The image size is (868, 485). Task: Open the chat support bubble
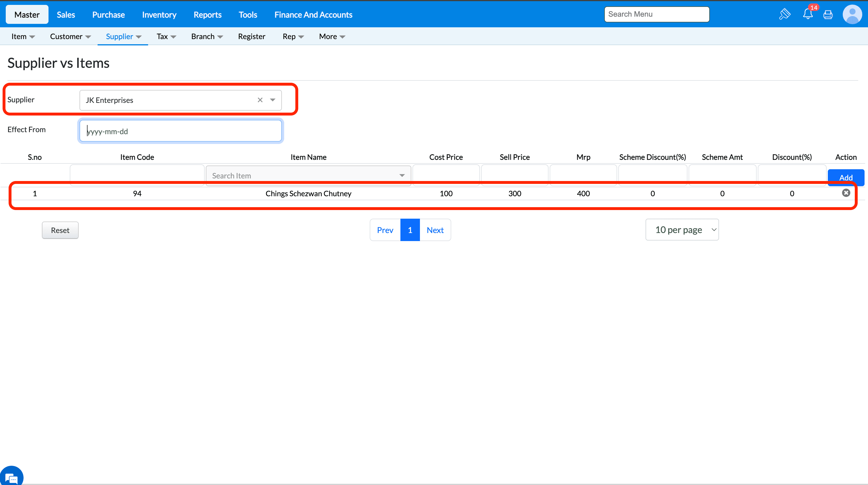coord(11,477)
